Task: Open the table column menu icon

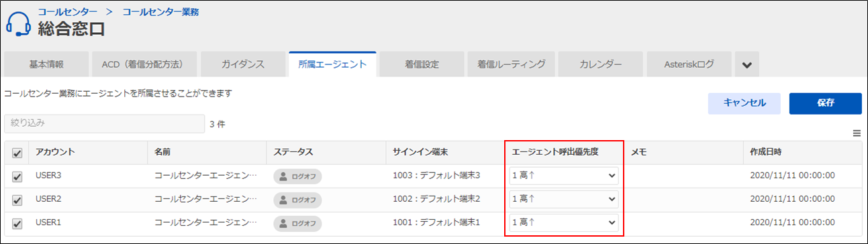Action: pos(857,133)
